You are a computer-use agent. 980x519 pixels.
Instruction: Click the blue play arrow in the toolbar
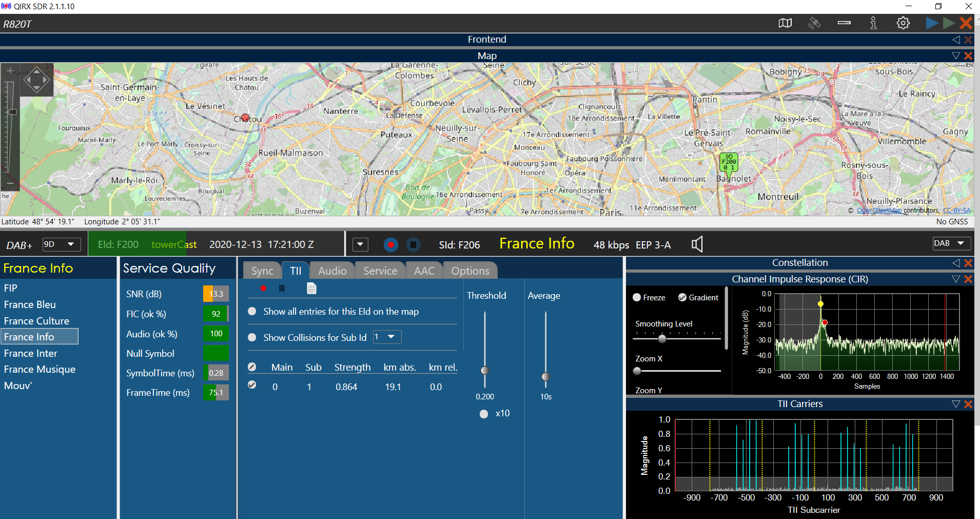click(932, 23)
